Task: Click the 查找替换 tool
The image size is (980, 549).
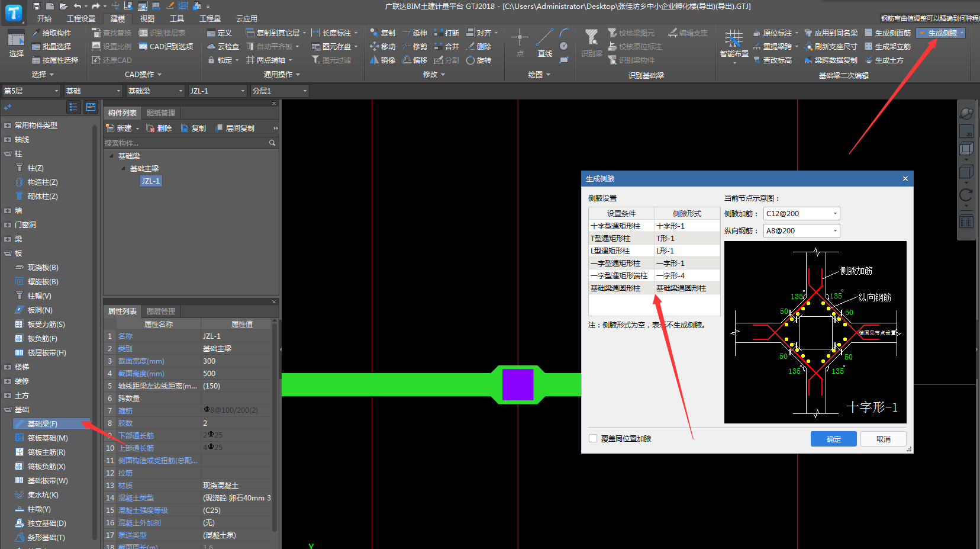Action: (112, 33)
